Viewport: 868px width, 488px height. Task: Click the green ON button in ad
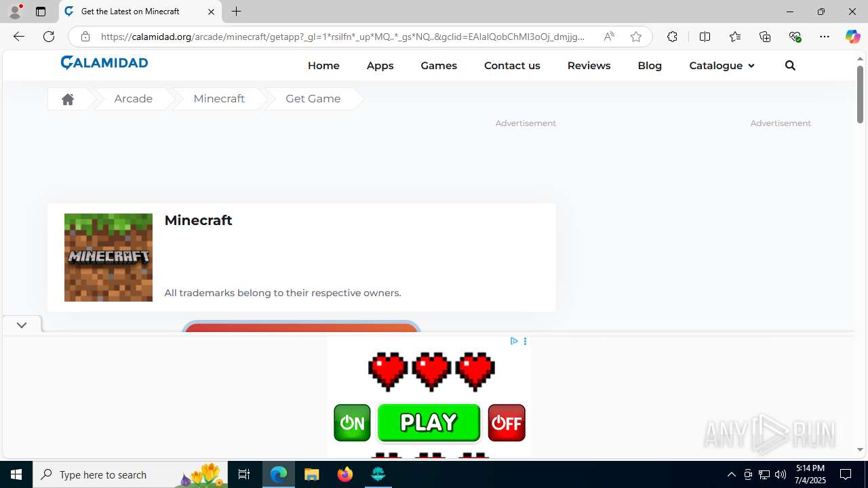coord(352,422)
